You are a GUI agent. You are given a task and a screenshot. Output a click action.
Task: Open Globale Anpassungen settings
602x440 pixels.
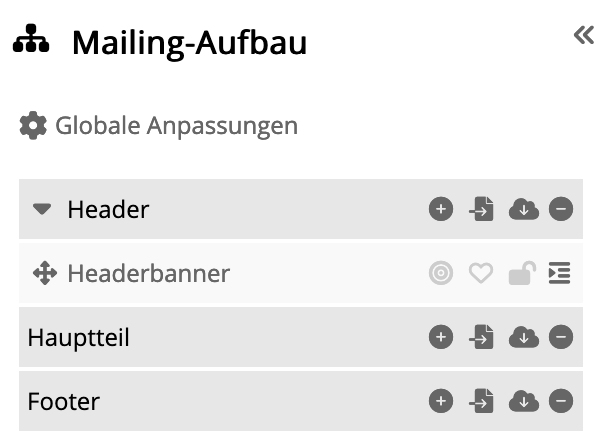point(159,126)
